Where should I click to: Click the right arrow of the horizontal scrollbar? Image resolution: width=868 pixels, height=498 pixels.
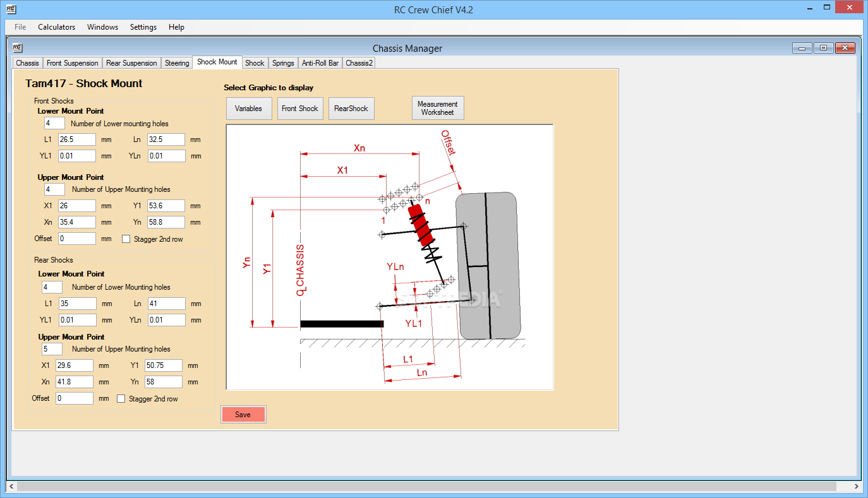(857, 487)
